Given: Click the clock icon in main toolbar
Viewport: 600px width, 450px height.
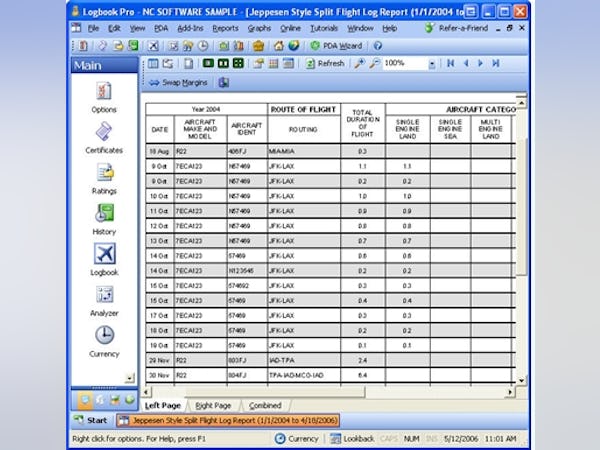Looking at the screenshot, I should 203,46.
